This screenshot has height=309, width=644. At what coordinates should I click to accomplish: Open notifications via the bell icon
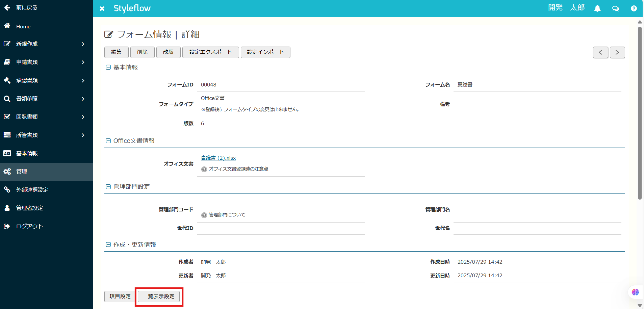[597, 8]
